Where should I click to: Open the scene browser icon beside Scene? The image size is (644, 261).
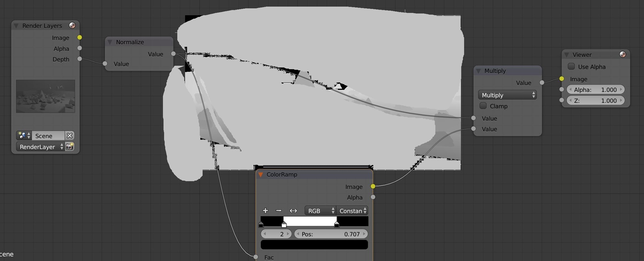tap(24, 136)
